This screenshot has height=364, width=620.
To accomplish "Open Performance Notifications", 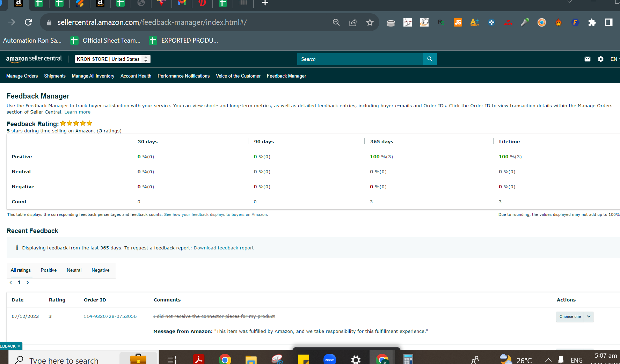I will pos(183,76).
